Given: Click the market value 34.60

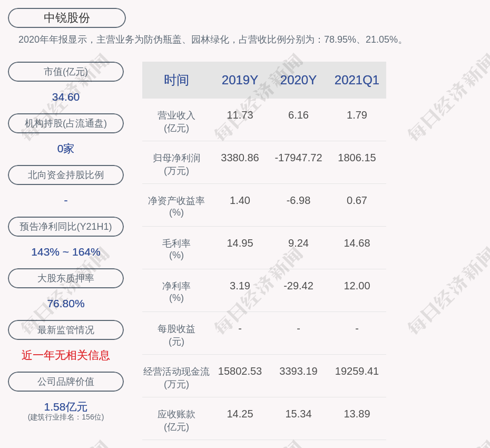Looking at the screenshot, I should pyautogui.click(x=66, y=97).
